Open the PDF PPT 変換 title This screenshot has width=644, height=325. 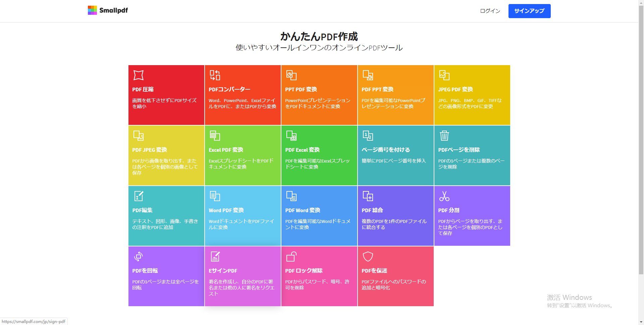pos(377,89)
